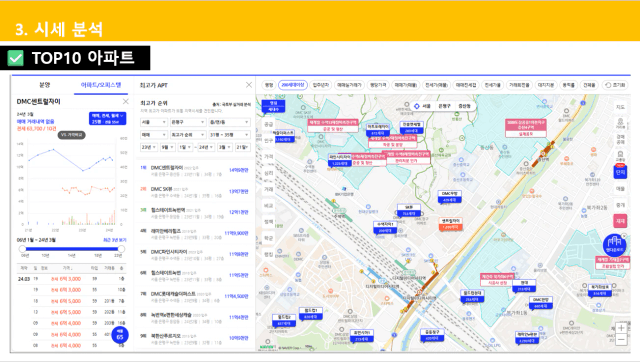This screenshot has width=640, height=362.
Task: Open the 최고가 순위 sort dropdown
Action: pyautogui.click(x=187, y=135)
